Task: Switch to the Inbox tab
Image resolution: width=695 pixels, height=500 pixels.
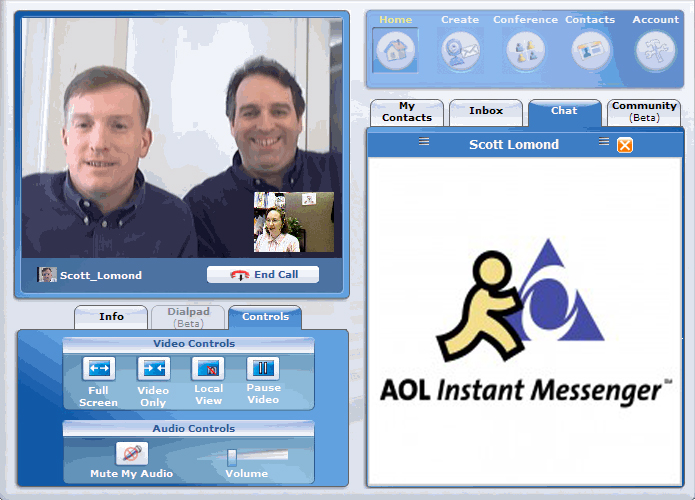Action: coord(486,113)
